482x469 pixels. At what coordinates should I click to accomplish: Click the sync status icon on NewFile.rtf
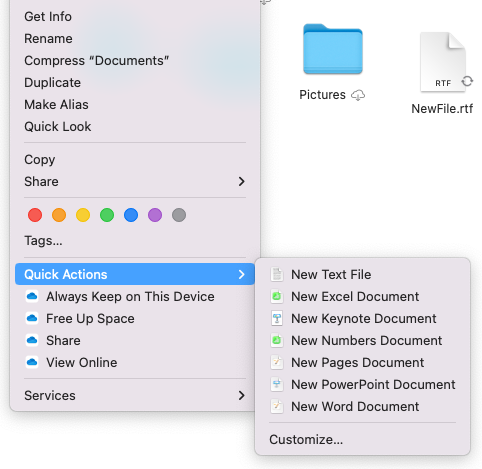coord(467,81)
